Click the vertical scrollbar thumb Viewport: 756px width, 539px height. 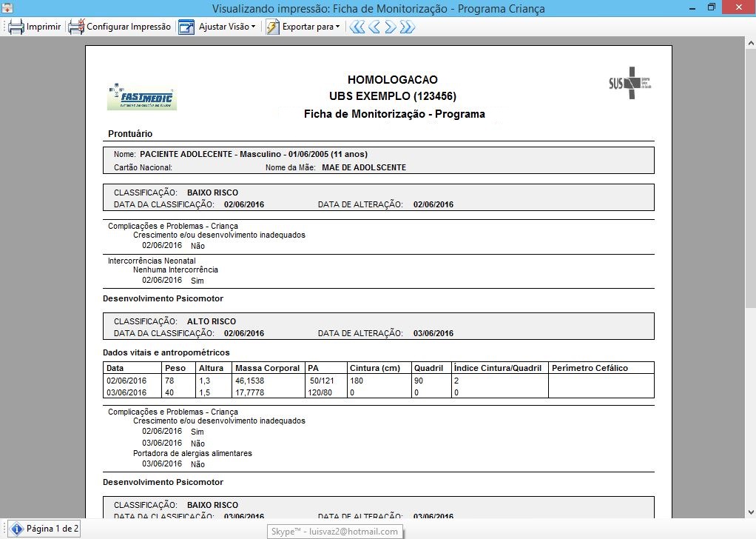[x=751, y=178]
